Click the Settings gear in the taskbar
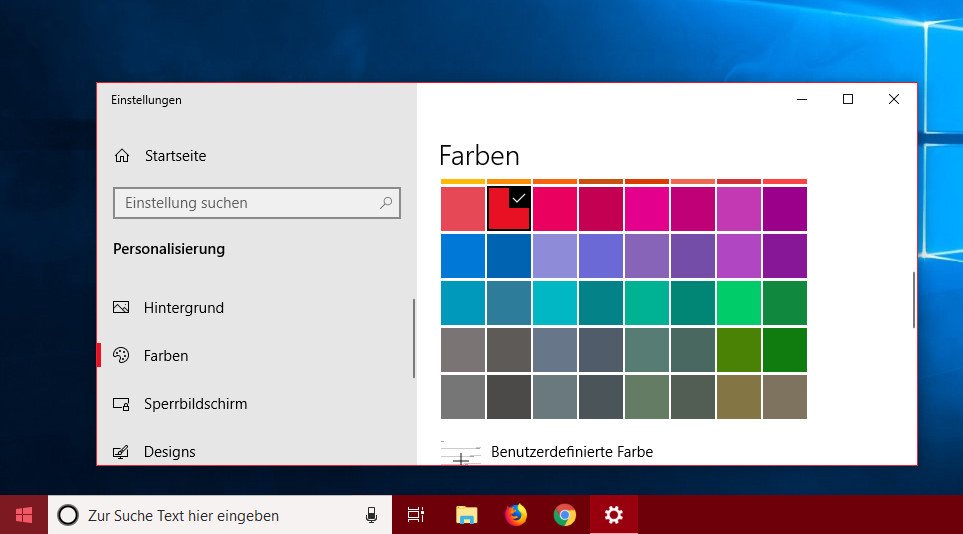Screen dimensions: 963x534 point(614,515)
